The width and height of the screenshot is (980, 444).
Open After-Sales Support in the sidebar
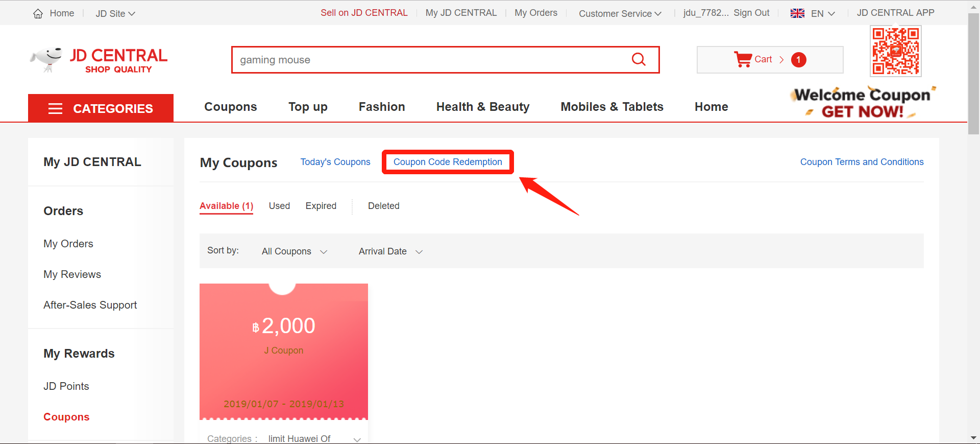click(x=90, y=305)
